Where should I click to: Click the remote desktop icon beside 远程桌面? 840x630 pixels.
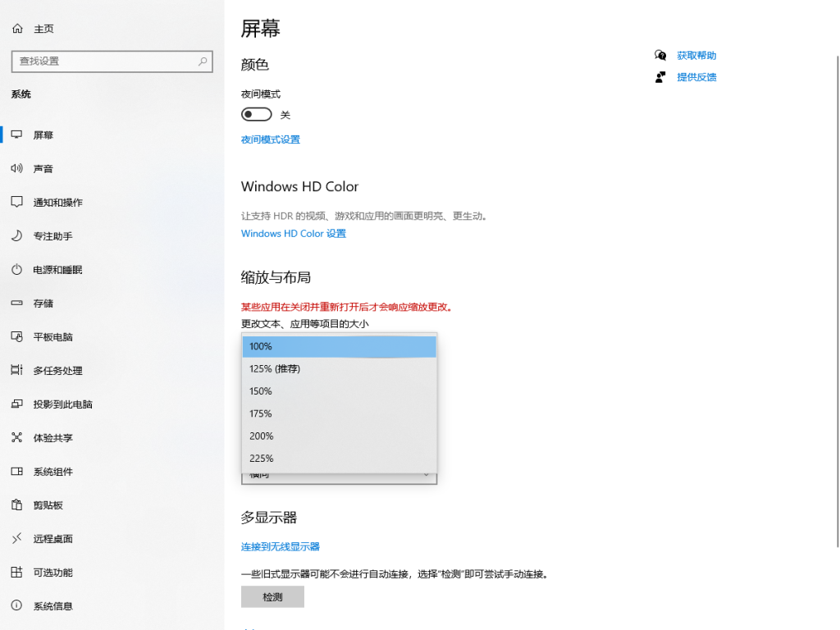[17, 538]
